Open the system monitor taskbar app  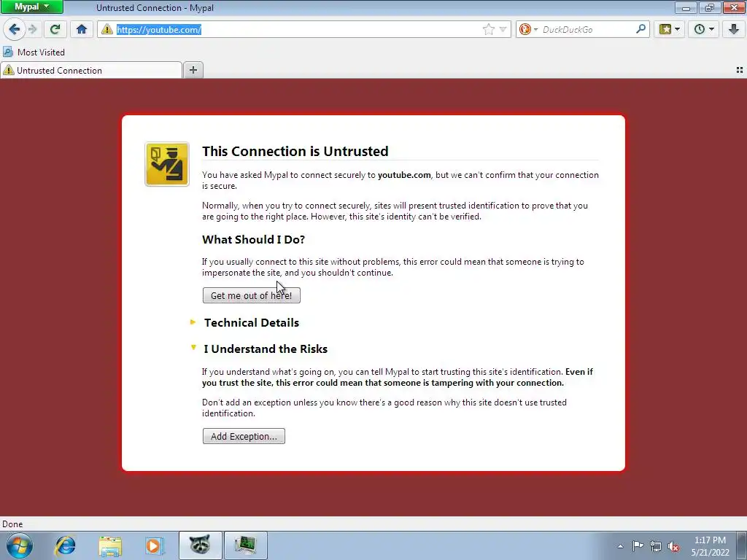(245, 545)
